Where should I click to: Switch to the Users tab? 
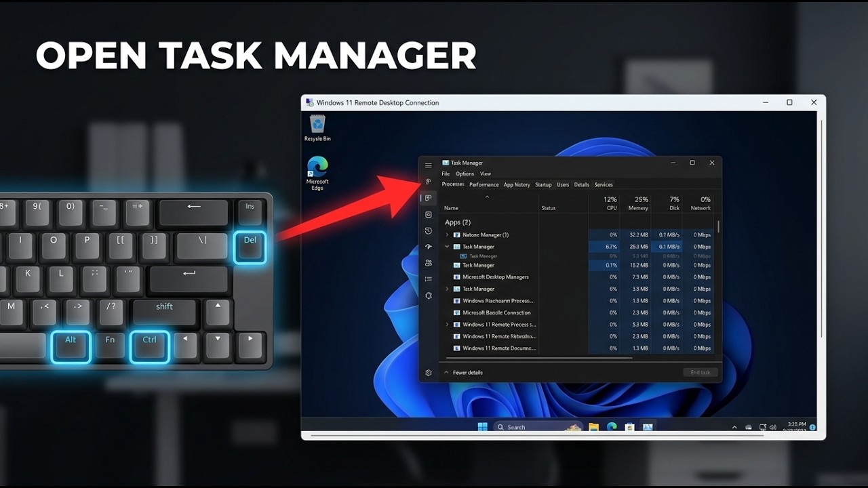click(563, 184)
